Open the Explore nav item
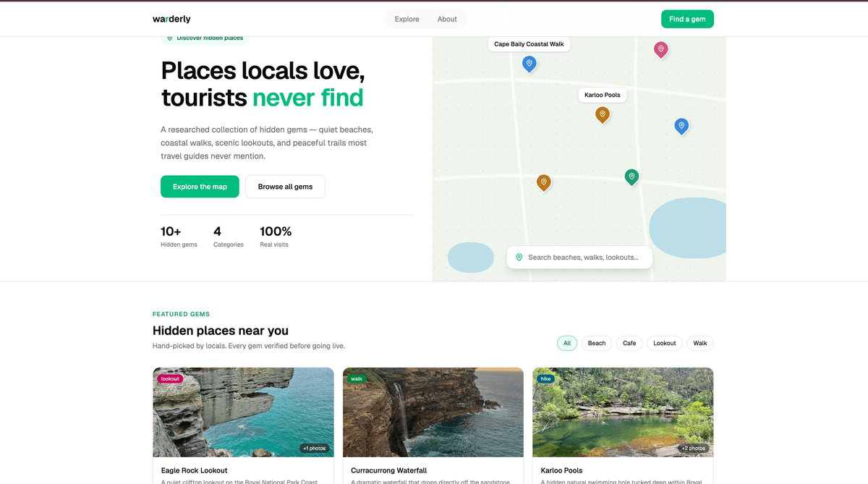The width and height of the screenshot is (868, 484). (x=407, y=20)
